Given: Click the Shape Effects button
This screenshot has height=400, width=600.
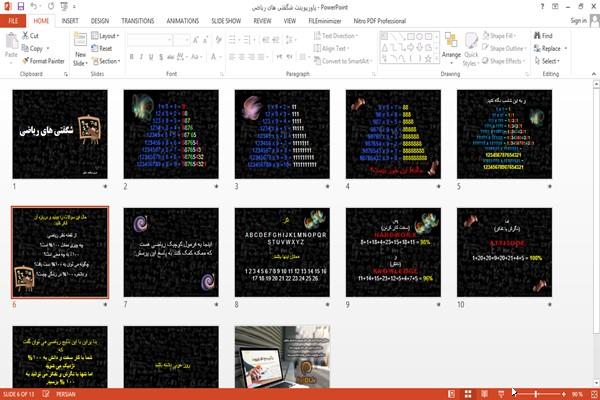Looking at the screenshot, I should pos(504,61).
